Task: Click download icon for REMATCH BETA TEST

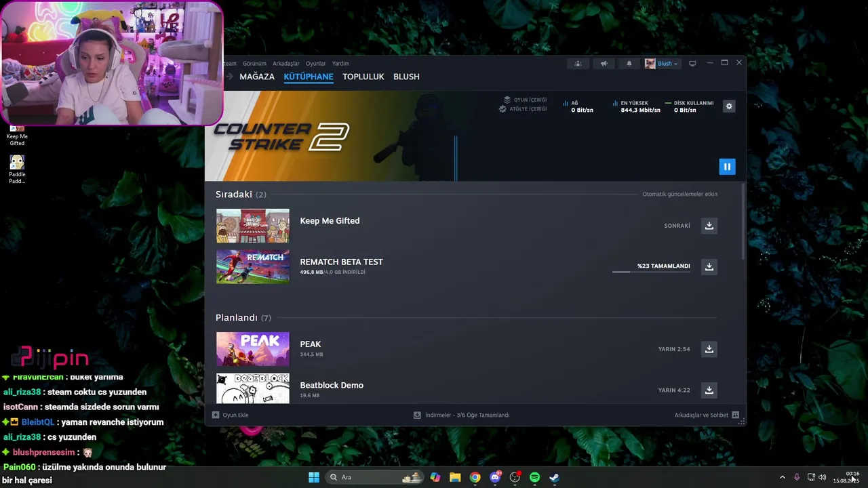Action: pos(709,266)
